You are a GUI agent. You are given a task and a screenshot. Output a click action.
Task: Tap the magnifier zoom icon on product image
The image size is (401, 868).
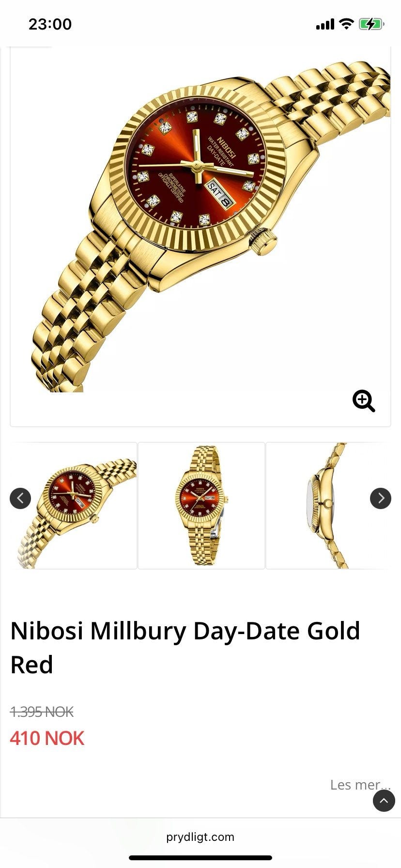tap(364, 401)
